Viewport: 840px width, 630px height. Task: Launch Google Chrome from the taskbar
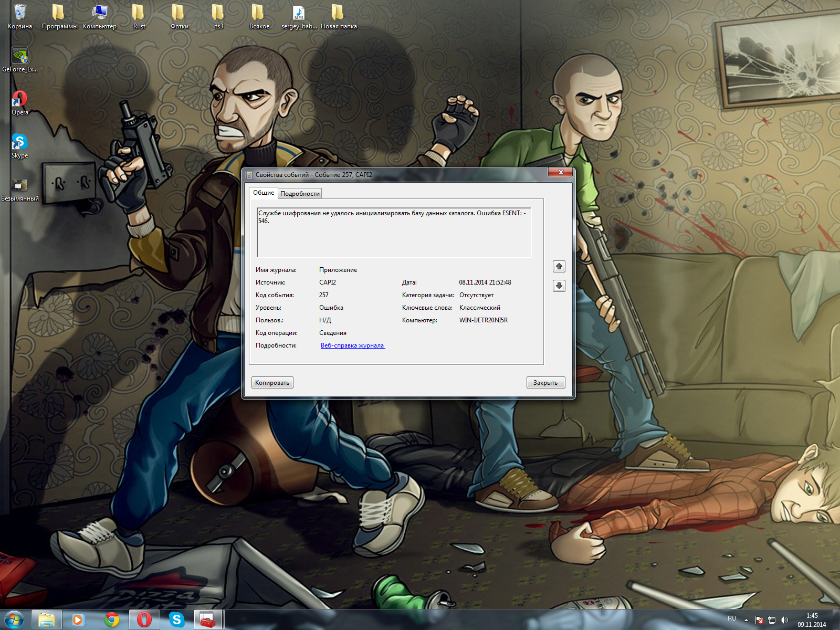(111, 619)
